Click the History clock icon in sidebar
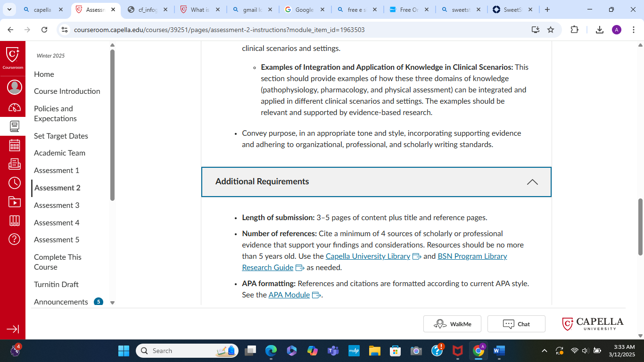The width and height of the screenshot is (644, 362). point(15,183)
